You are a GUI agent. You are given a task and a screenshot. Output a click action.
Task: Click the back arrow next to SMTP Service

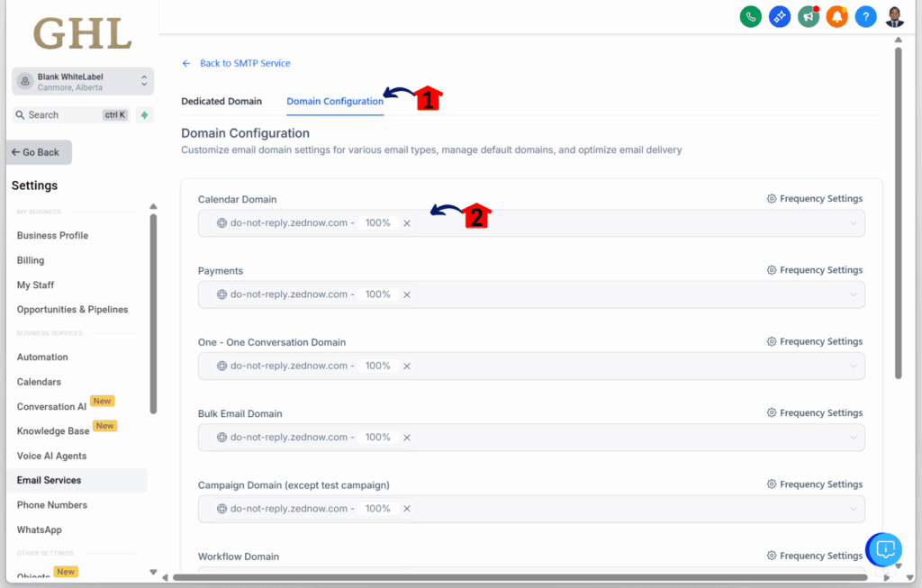(x=186, y=64)
